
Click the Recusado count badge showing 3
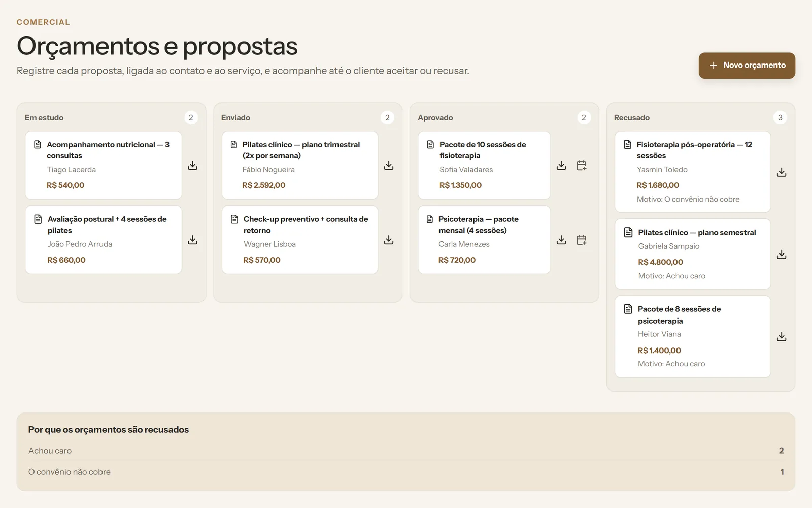coord(780,118)
